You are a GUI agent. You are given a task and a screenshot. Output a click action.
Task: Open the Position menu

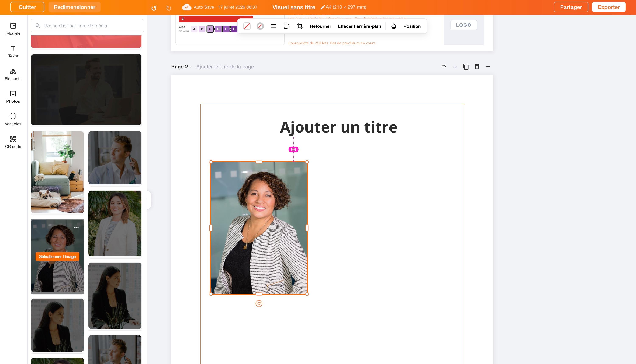pos(412,26)
